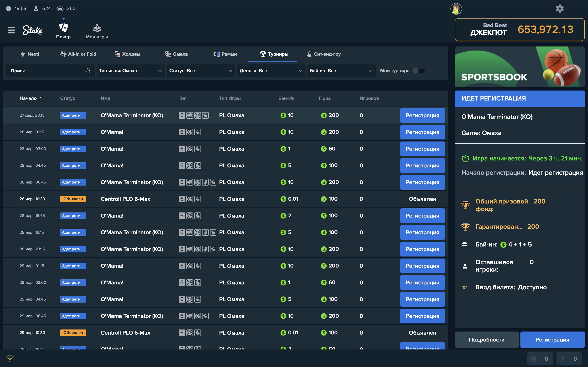Click the search magnifier icon
The width and height of the screenshot is (588, 367).
click(88, 71)
